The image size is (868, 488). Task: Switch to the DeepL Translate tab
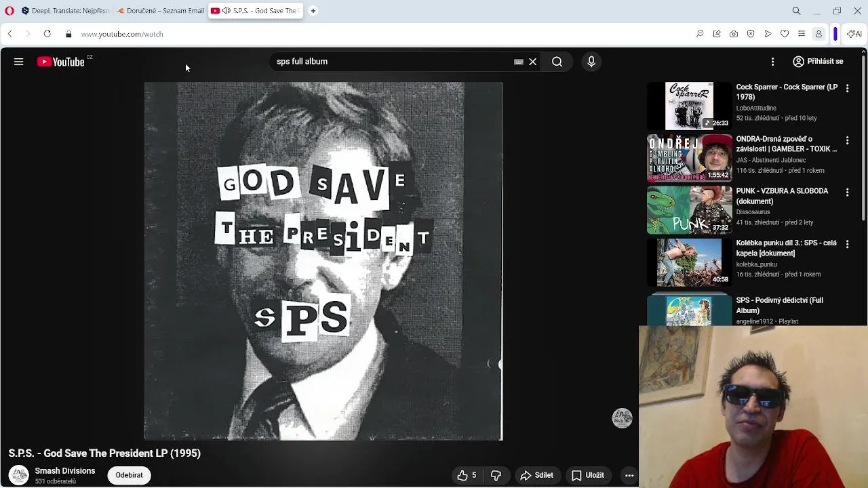click(x=66, y=11)
